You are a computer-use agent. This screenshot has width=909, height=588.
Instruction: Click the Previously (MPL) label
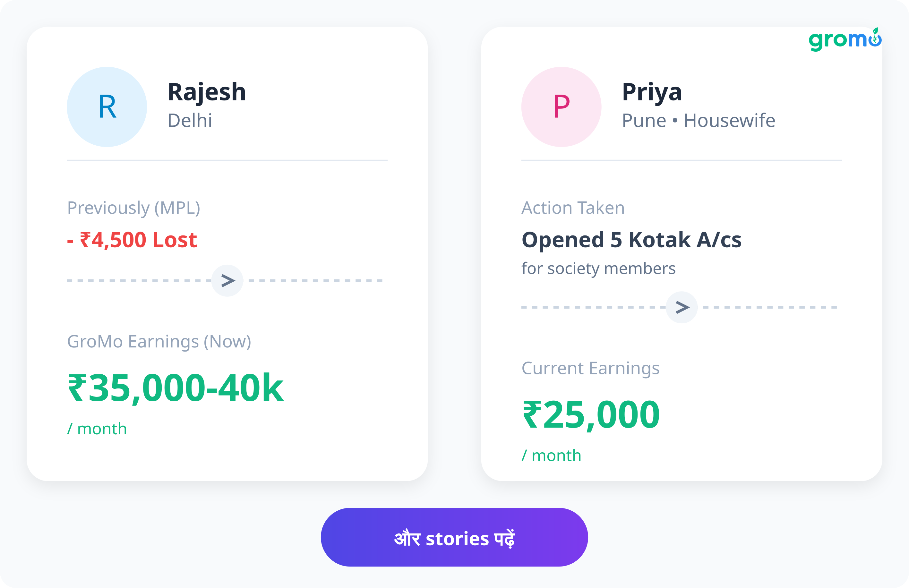tap(134, 208)
